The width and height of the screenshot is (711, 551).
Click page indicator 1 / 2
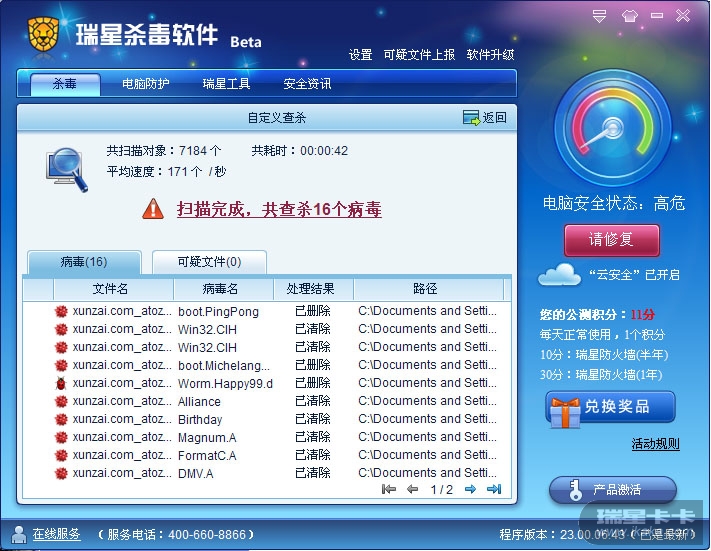(x=441, y=489)
